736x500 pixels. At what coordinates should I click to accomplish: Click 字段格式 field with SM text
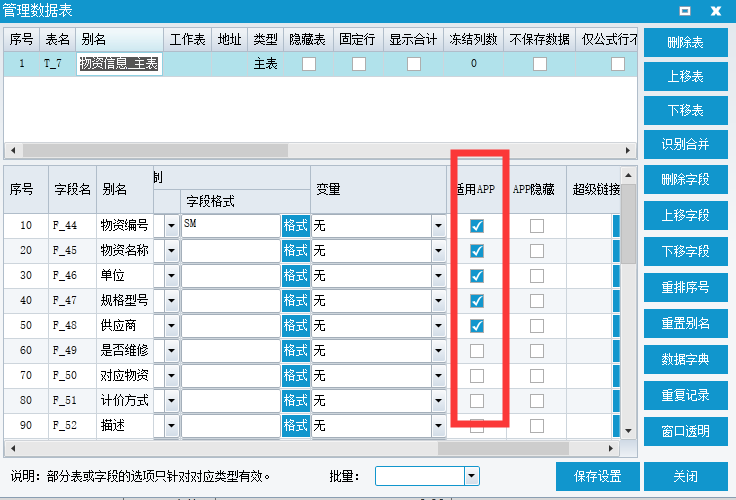[230, 226]
